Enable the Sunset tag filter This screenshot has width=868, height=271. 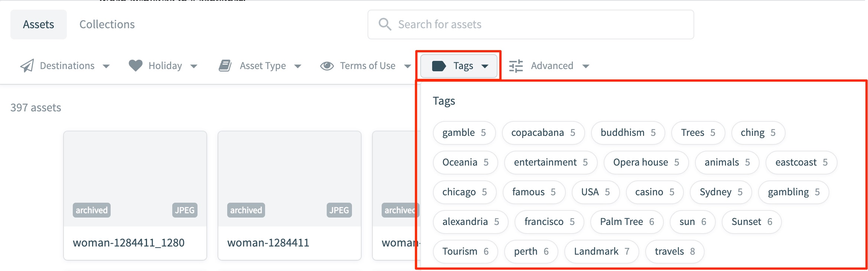point(751,222)
